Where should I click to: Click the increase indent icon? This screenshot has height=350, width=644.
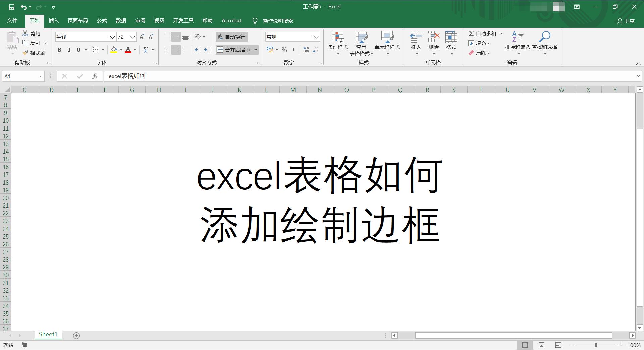[x=207, y=50]
